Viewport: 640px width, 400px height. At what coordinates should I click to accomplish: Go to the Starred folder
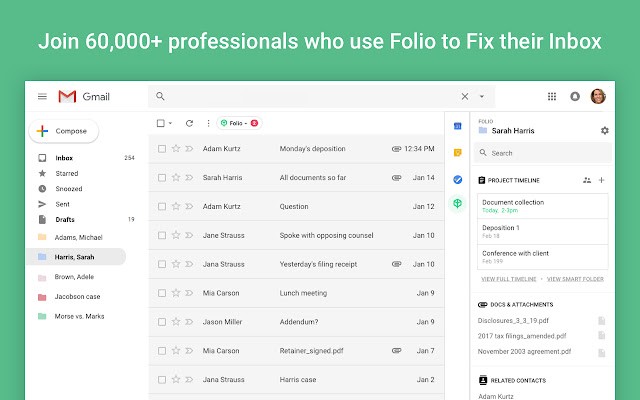[x=65, y=173]
